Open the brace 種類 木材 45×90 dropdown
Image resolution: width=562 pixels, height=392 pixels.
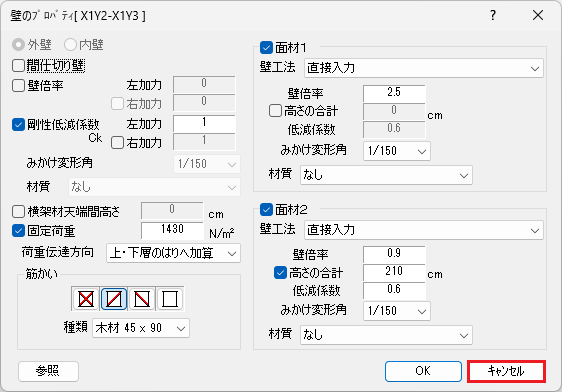point(141,328)
